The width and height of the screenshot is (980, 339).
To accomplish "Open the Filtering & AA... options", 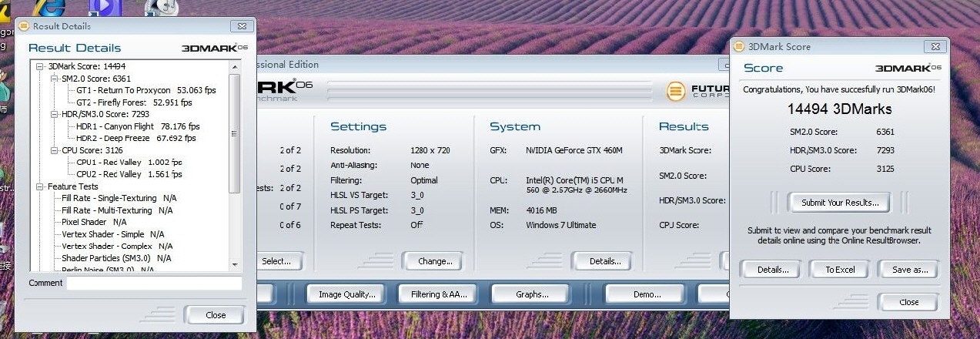I will (439, 294).
